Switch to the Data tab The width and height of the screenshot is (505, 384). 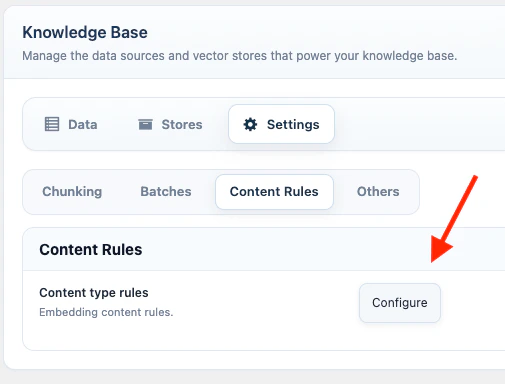pos(71,124)
